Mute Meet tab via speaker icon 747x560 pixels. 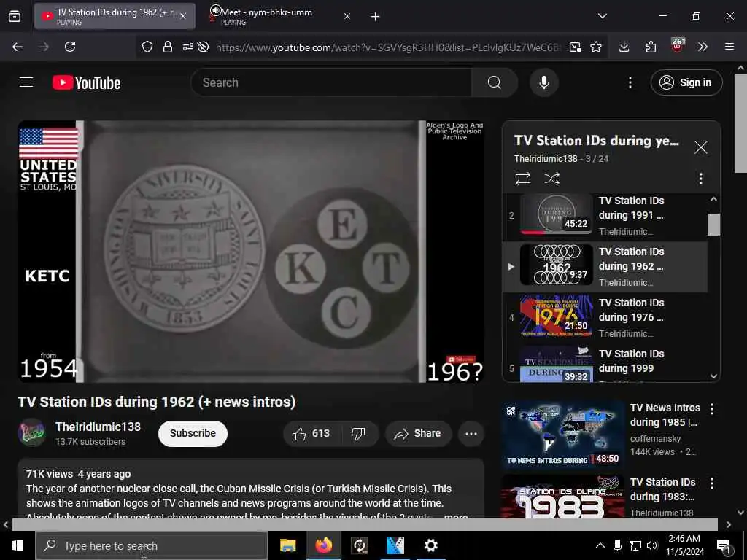pyautogui.click(x=215, y=10)
